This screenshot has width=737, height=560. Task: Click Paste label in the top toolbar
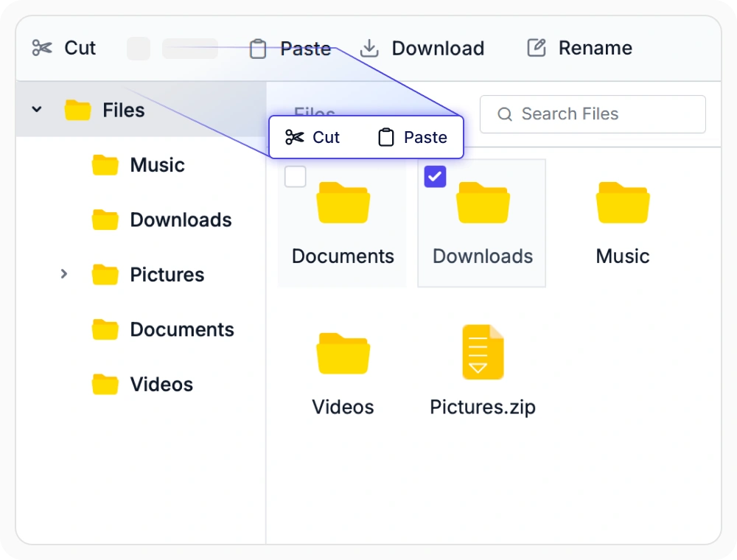point(306,49)
